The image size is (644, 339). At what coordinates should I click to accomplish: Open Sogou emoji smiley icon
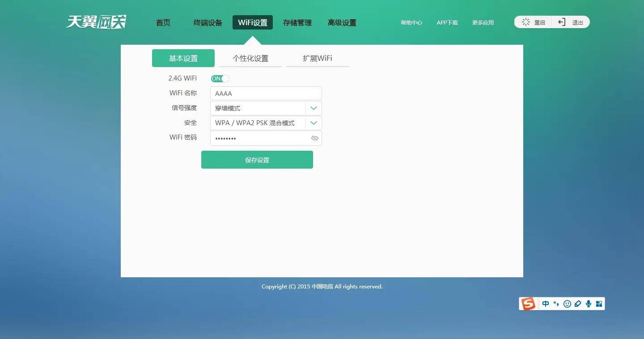click(x=567, y=304)
